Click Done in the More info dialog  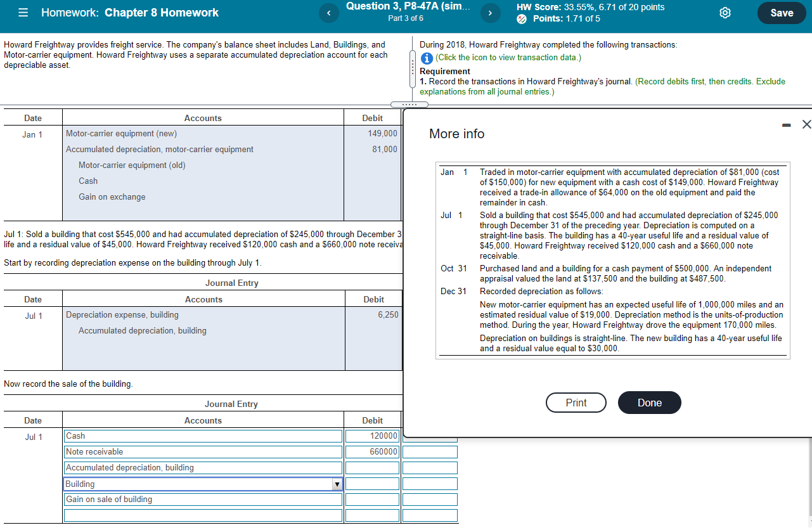click(x=649, y=403)
